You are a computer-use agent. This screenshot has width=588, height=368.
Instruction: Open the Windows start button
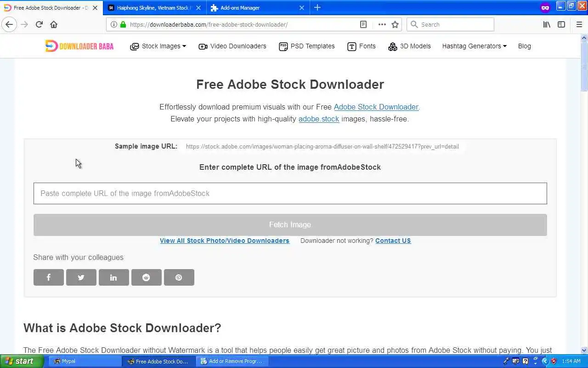click(22, 361)
